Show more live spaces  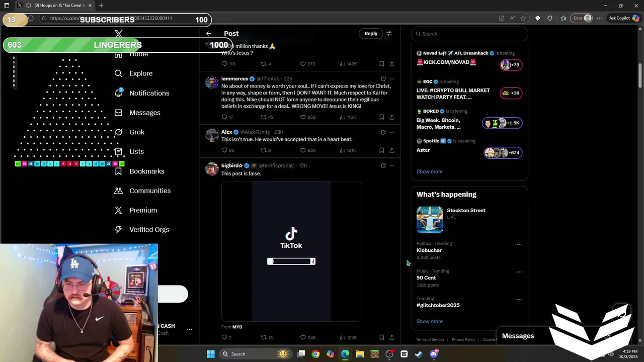tap(429, 171)
